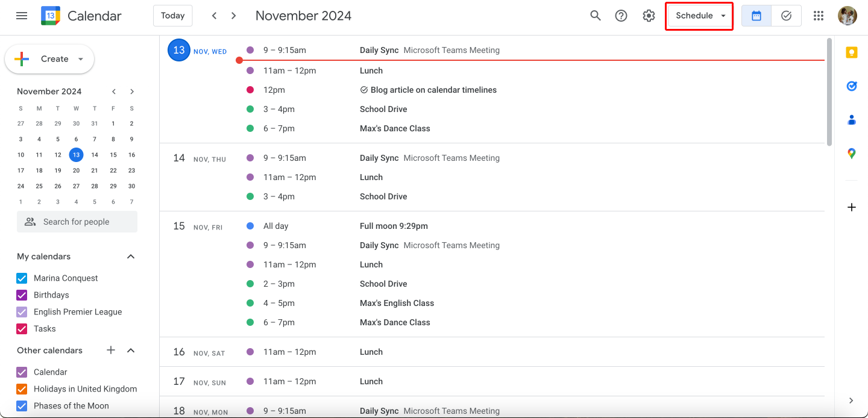This screenshot has width=868, height=418.
Task: Open Google Keep in the side panel
Action: pyautogui.click(x=852, y=52)
